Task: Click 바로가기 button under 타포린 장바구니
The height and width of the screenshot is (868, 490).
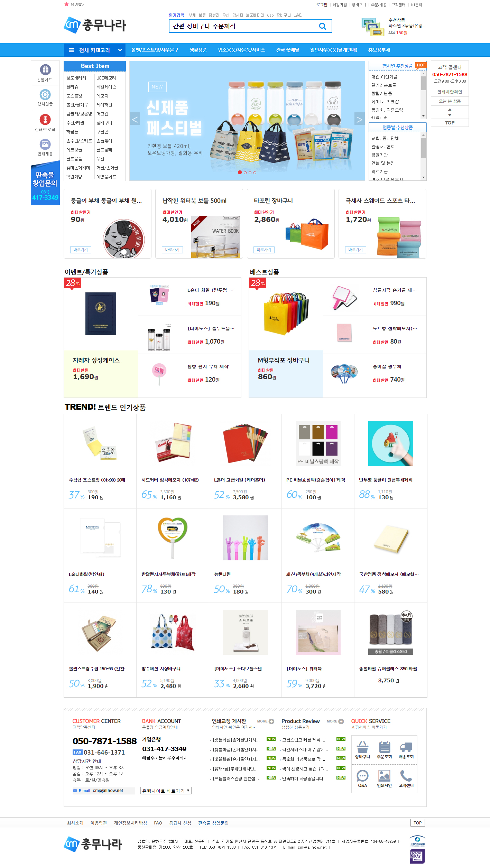Action: (264, 250)
